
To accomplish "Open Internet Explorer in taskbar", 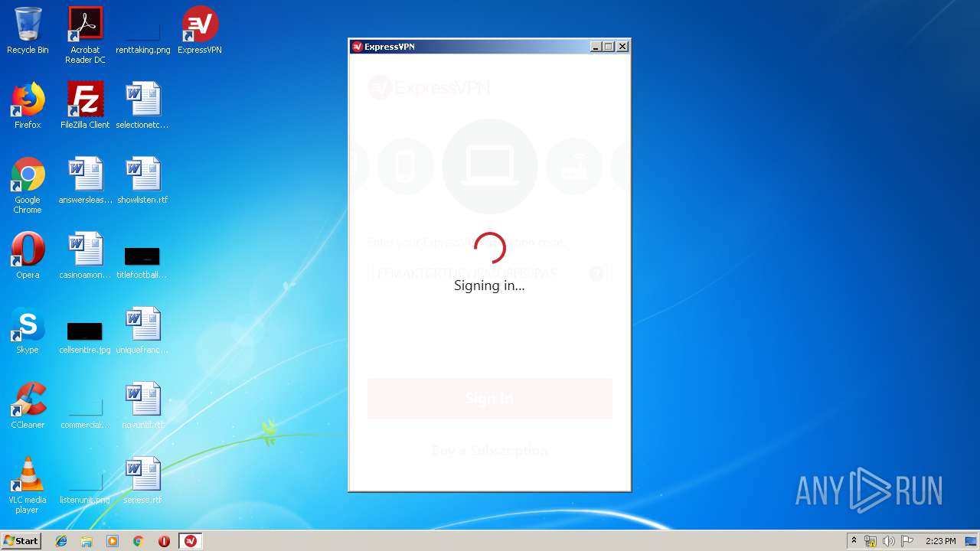I will pyautogui.click(x=61, y=541).
